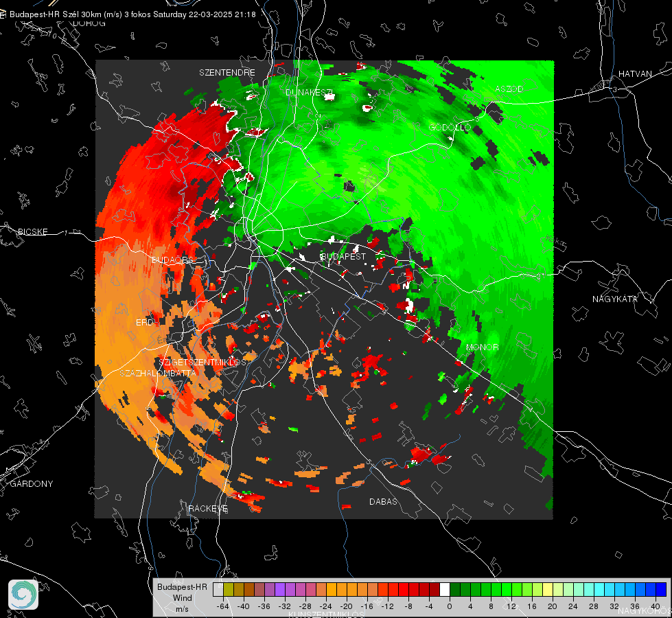Click the SZÁZHALOMBATTA city label
This screenshot has height=618, width=672.
[x=158, y=373]
